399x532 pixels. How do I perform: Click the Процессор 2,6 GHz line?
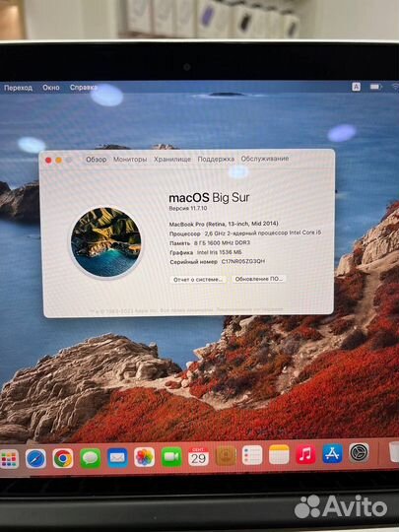pos(245,233)
